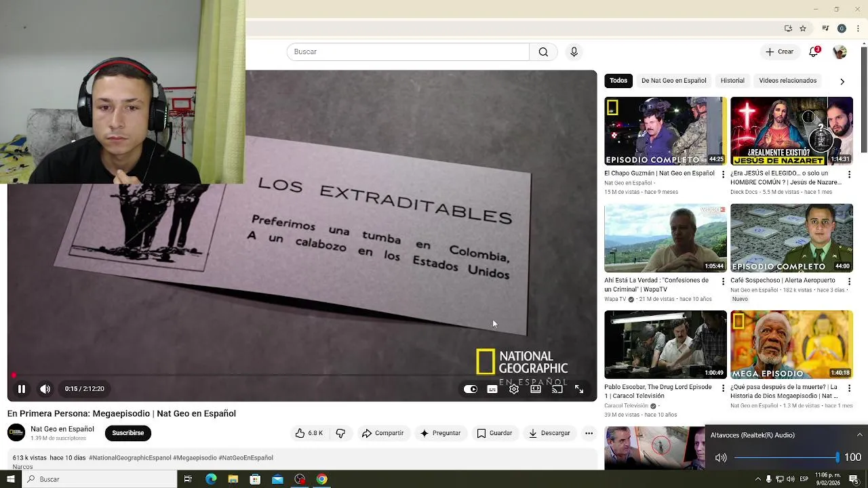868x488 pixels.
Task: Open options for El Chapo Guzmán video
Action: [x=722, y=174]
